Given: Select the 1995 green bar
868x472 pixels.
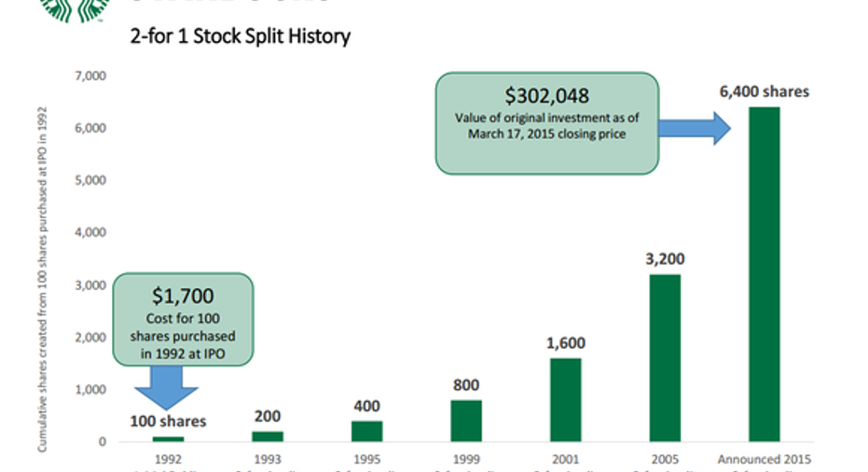Looking at the screenshot, I should pos(366,431).
